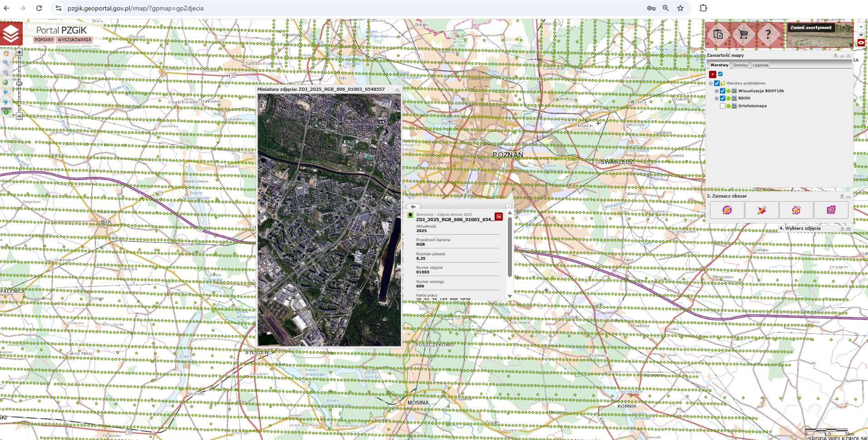
Task: Expand the Wizualizacja BDOT10k layer node
Action: (717, 91)
